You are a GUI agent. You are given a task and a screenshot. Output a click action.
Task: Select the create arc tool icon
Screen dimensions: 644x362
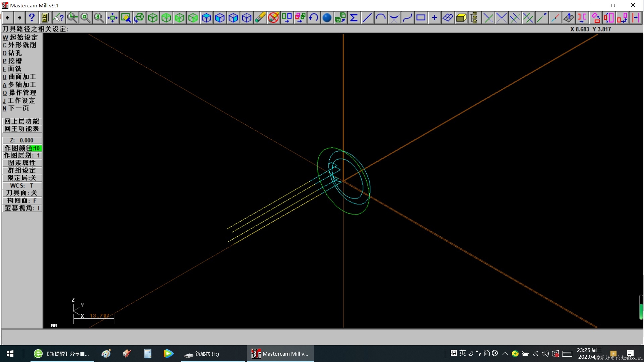381,17
